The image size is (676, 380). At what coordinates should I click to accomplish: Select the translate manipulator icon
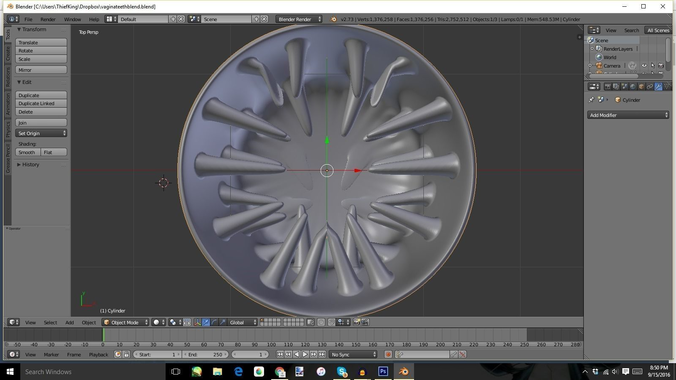(x=206, y=322)
